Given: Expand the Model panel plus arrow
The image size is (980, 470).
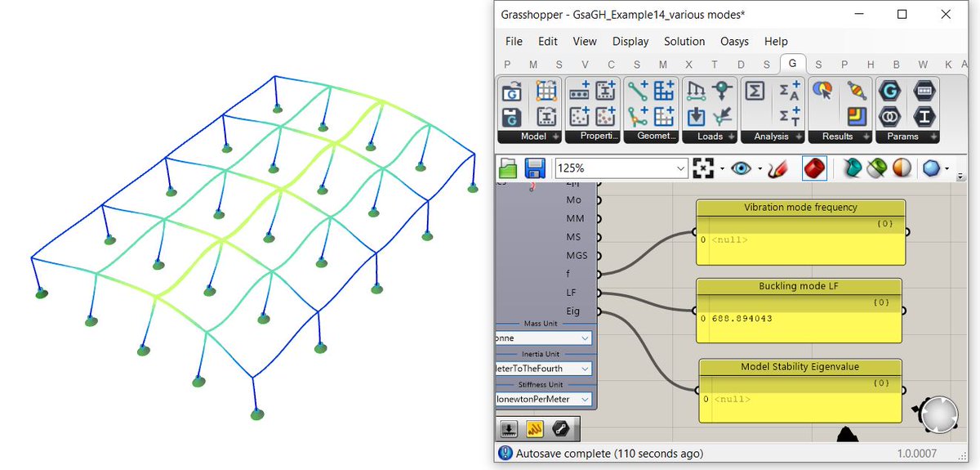Looking at the screenshot, I should click(556, 137).
